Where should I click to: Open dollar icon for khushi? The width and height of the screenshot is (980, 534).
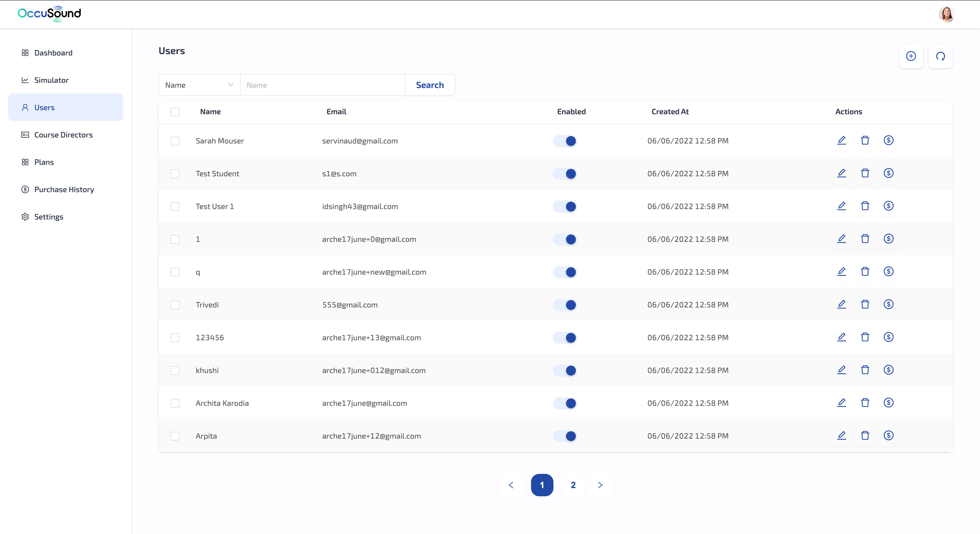(x=888, y=370)
